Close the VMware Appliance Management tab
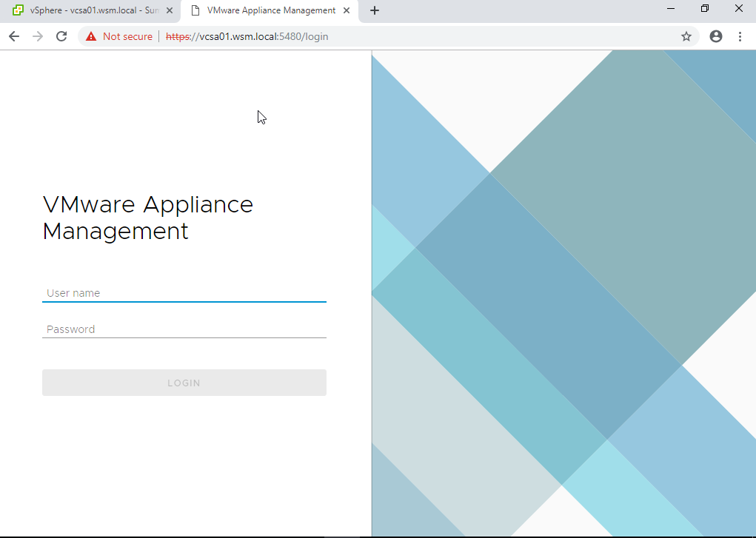The width and height of the screenshot is (756, 538). click(347, 10)
